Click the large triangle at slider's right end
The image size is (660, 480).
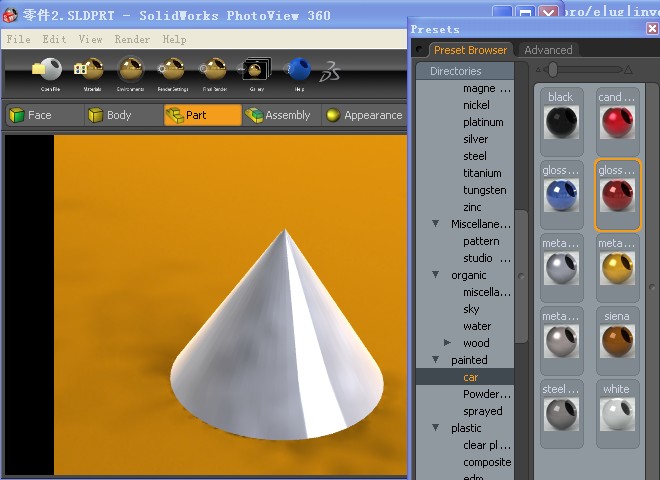[628, 69]
